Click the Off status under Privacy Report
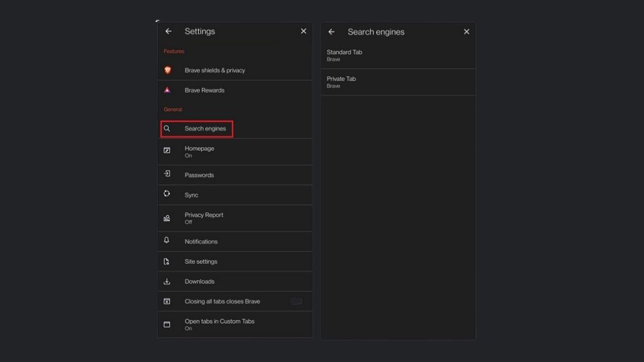 tap(188, 222)
